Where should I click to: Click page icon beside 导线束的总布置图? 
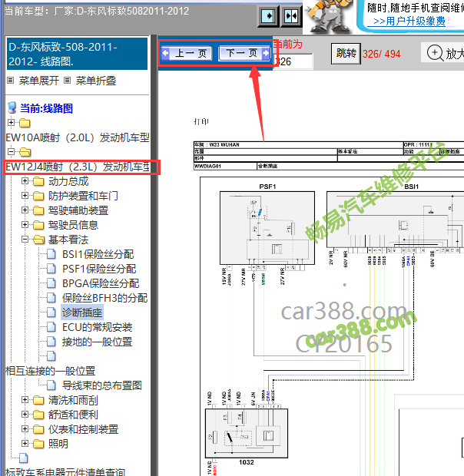pyautogui.click(x=51, y=385)
